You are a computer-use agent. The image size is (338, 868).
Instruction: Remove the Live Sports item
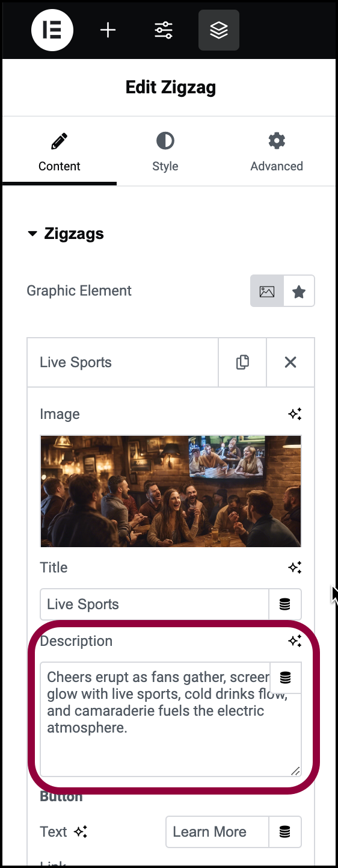(290, 362)
